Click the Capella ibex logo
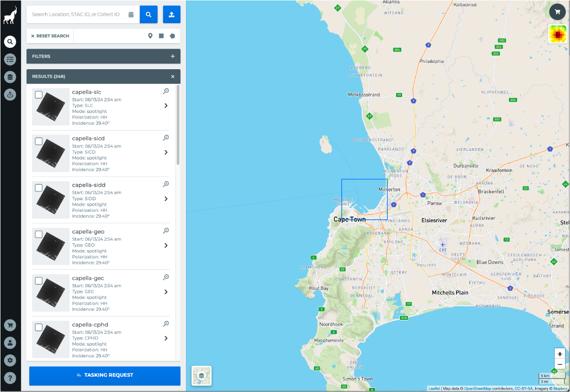The width and height of the screenshot is (570, 392). (x=10, y=15)
